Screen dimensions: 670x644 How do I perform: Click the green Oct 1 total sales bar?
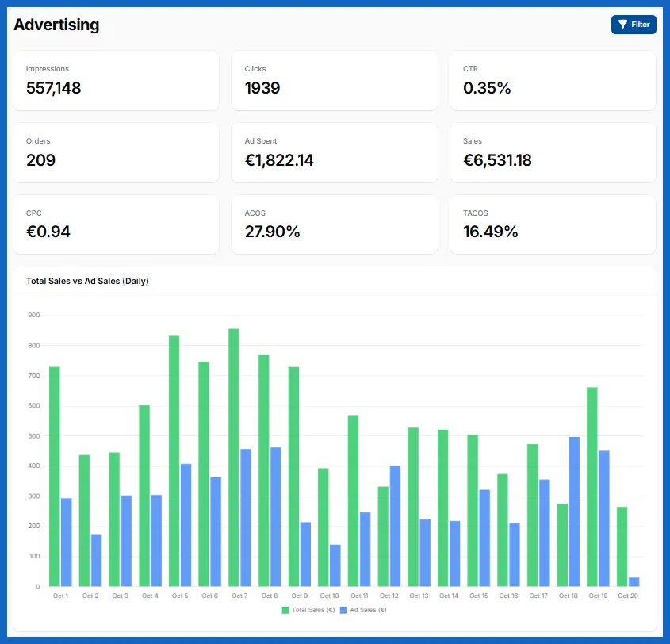[54, 477]
